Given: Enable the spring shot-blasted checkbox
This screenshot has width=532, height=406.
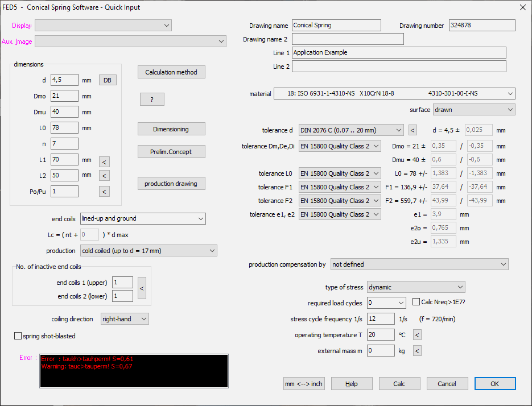Looking at the screenshot, I should point(18,336).
